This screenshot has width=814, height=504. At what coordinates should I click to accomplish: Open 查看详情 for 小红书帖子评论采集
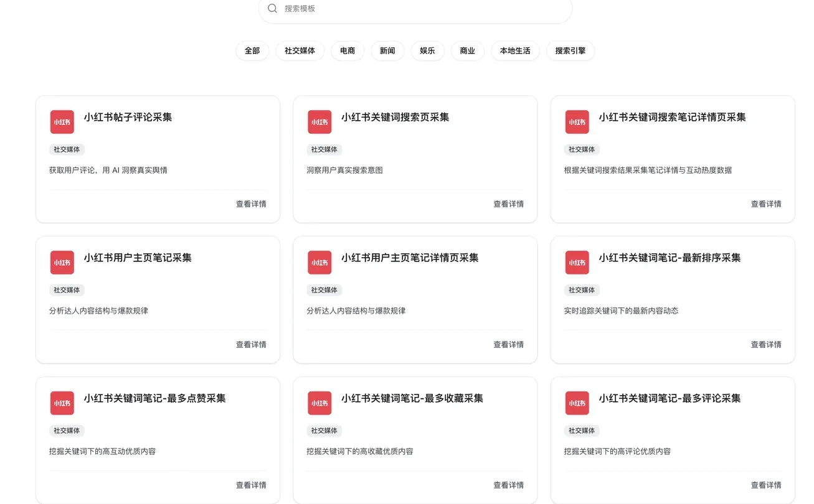(251, 203)
